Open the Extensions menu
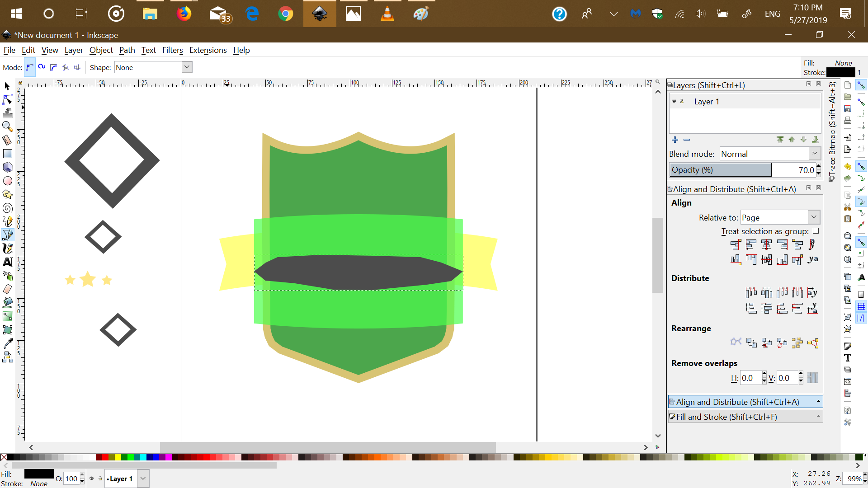Image resolution: width=868 pixels, height=488 pixels. click(x=208, y=50)
